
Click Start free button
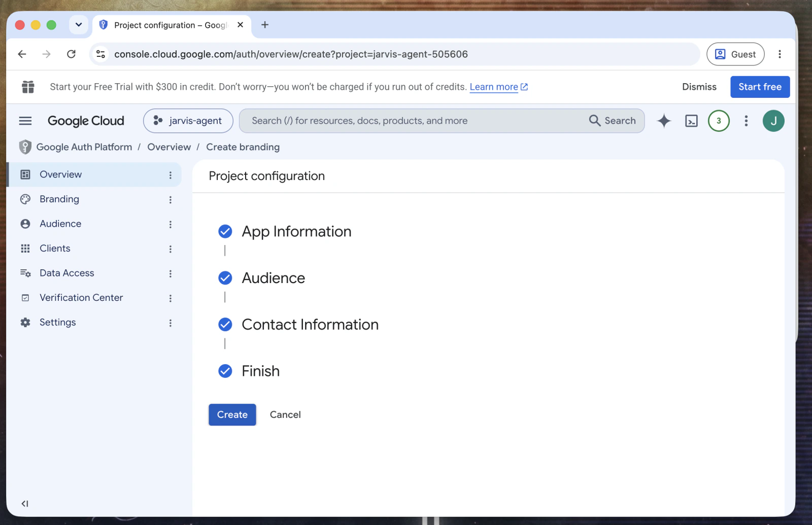click(760, 87)
